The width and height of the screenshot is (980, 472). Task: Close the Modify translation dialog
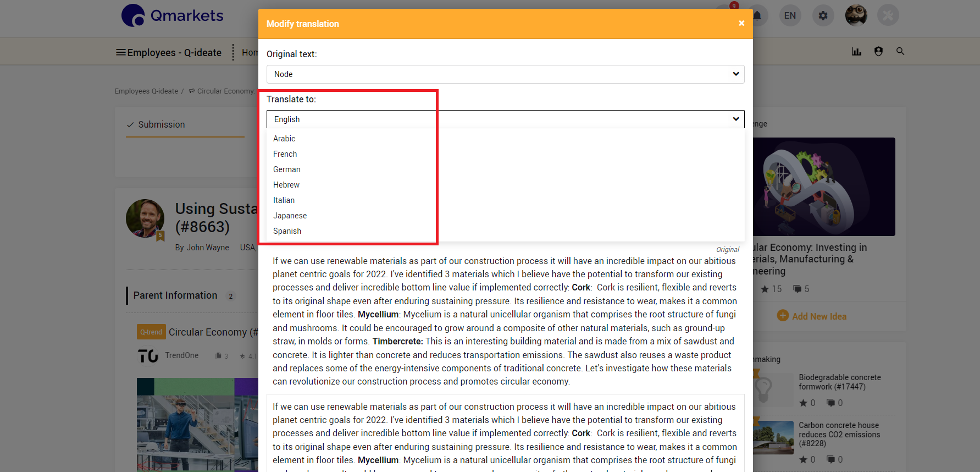click(741, 23)
